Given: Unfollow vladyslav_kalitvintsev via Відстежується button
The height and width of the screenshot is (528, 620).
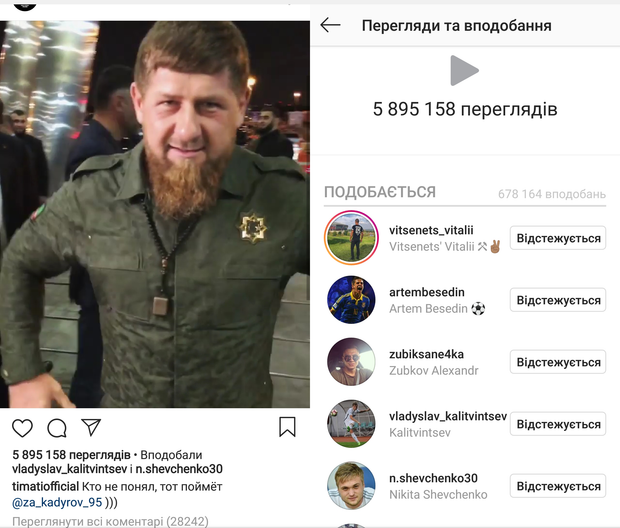Looking at the screenshot, I should coord(558,424).
